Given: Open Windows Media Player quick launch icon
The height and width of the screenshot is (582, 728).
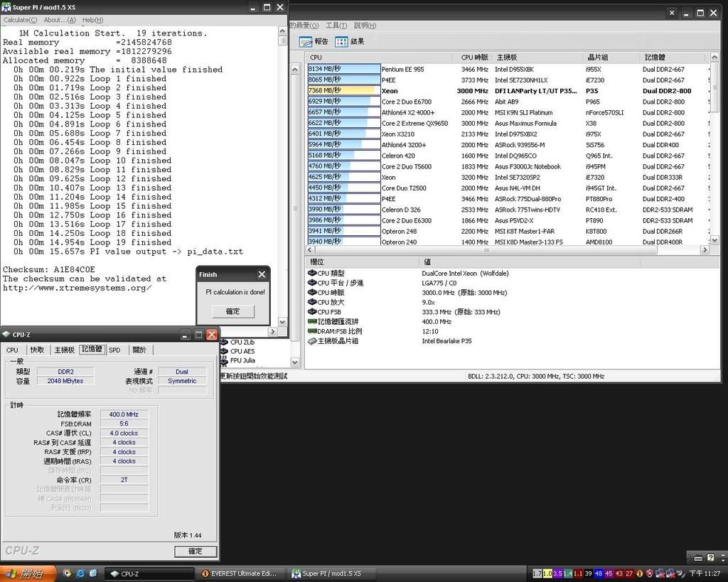Looking at the screenshot, I should [67, 573].
